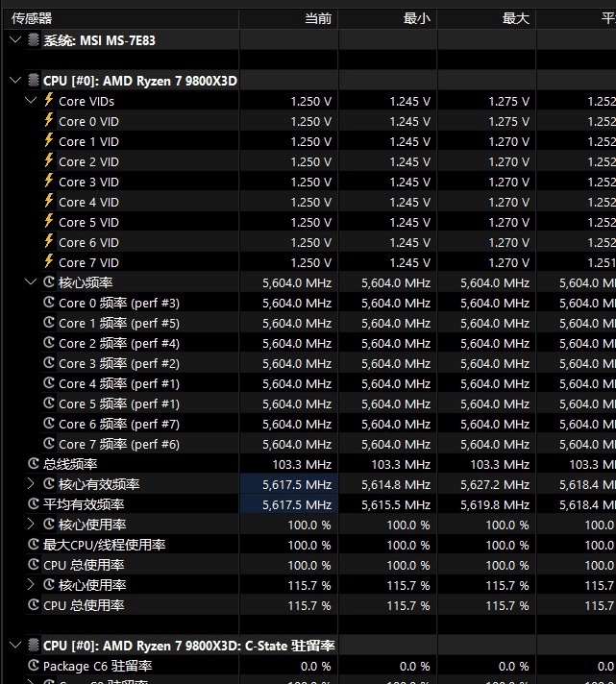Click the clock icon beside Package C6 驻留率
The image size is (616, 684).
pos(34,665)
